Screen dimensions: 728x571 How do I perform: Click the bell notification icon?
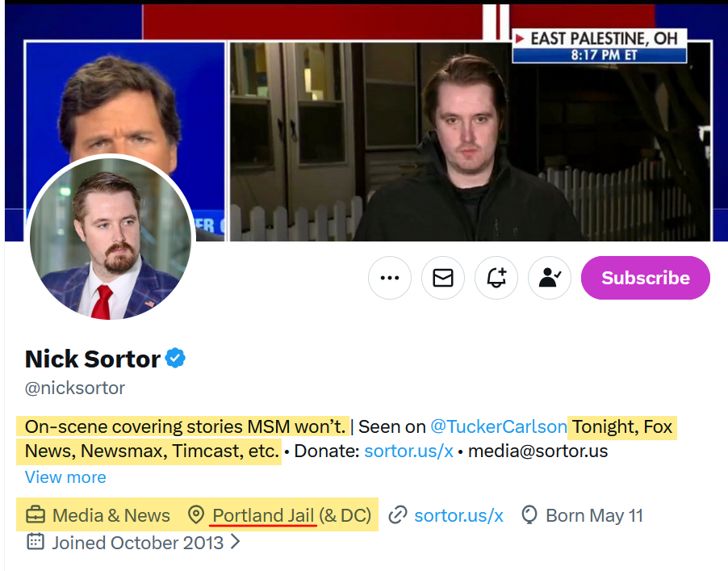496,278
